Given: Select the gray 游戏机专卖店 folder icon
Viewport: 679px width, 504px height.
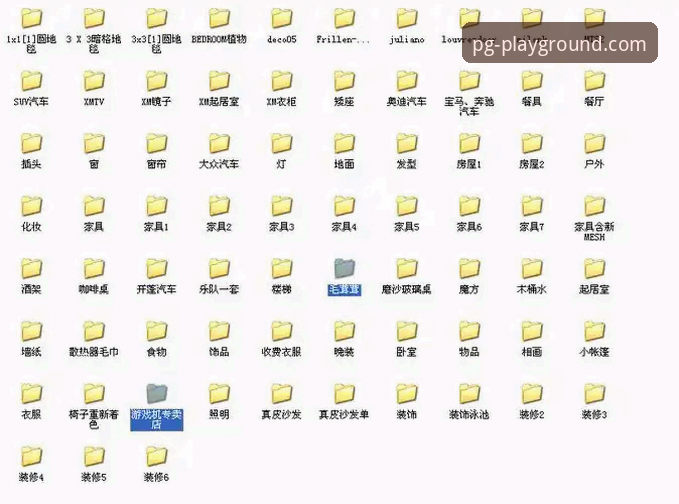Looking at the screenshot, I should point(156,394).
